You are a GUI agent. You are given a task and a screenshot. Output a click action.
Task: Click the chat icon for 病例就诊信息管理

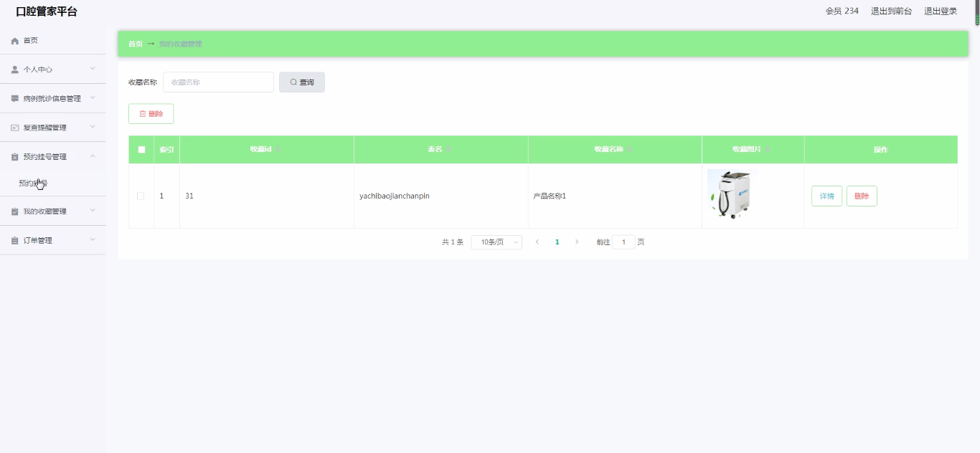click(15, 99)
